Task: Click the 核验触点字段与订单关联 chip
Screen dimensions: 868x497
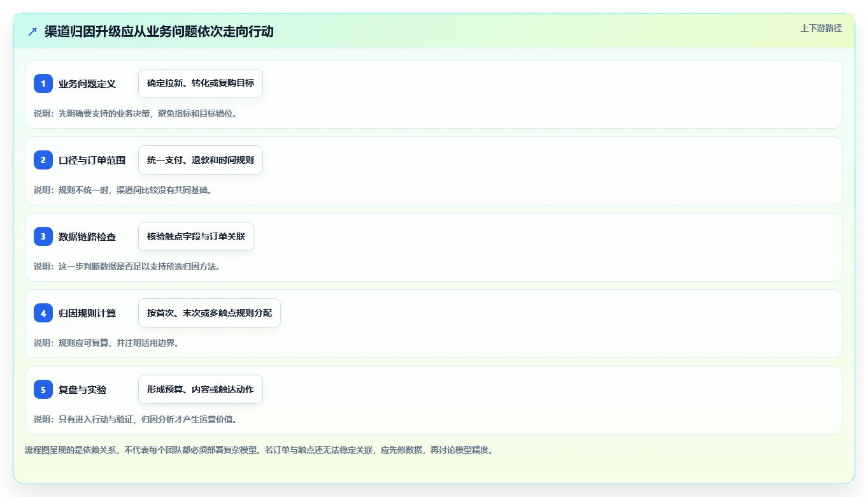Action: [196, 236]
